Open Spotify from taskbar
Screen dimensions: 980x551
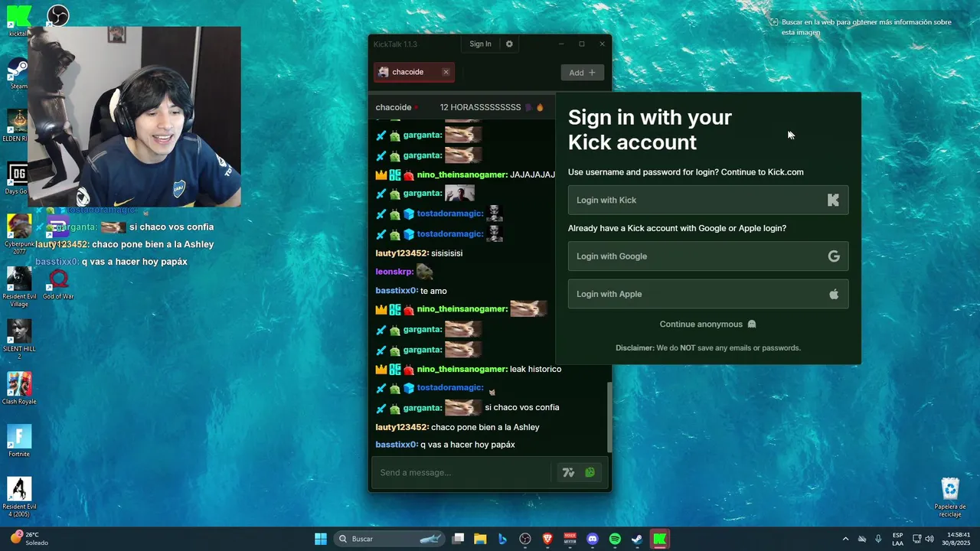[615, 539]
